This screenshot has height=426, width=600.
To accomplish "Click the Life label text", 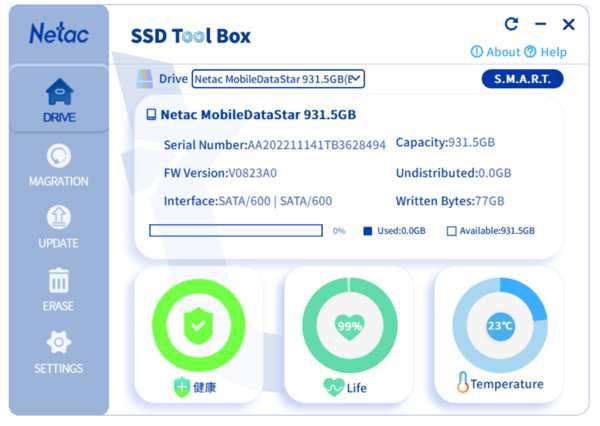I will (357, 388).
